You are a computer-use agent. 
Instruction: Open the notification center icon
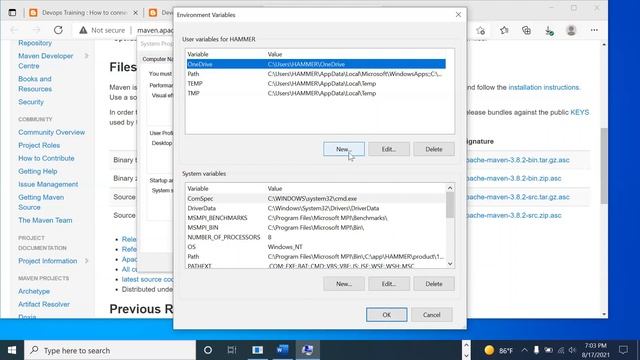[x=623, y=350]
